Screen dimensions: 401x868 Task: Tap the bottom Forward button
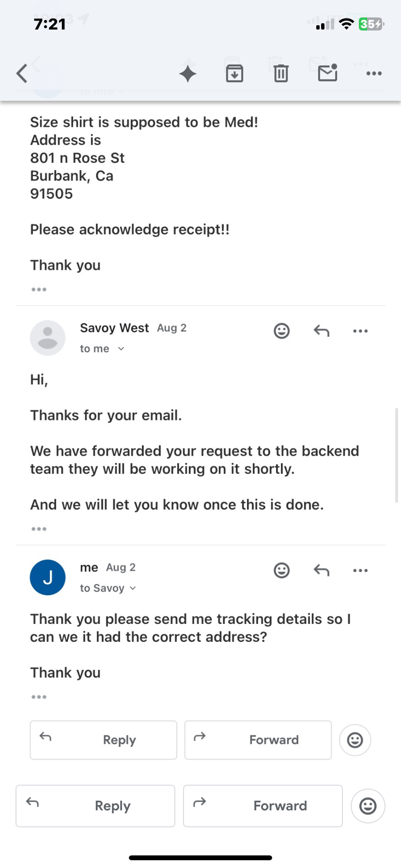click(262, 806)
